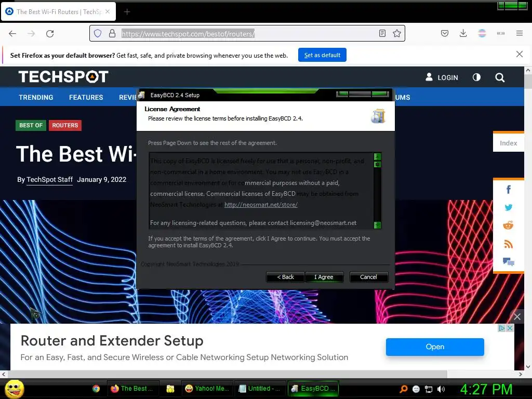Open the RSS feed icon

508,244
